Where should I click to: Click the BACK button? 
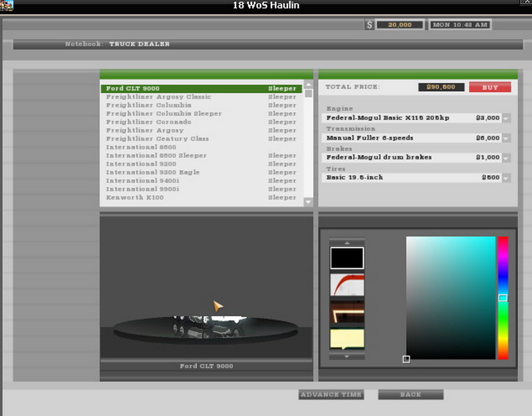(410, 395)
